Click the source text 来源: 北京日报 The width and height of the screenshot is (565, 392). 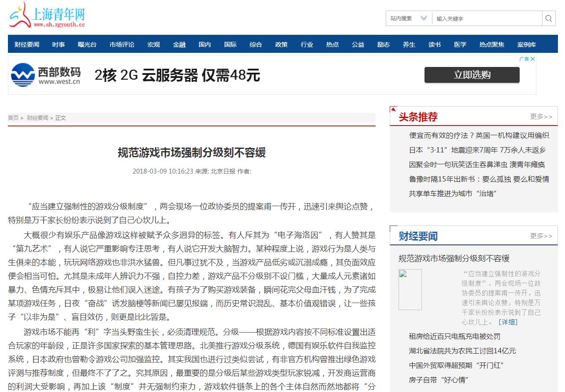[215, 171]
